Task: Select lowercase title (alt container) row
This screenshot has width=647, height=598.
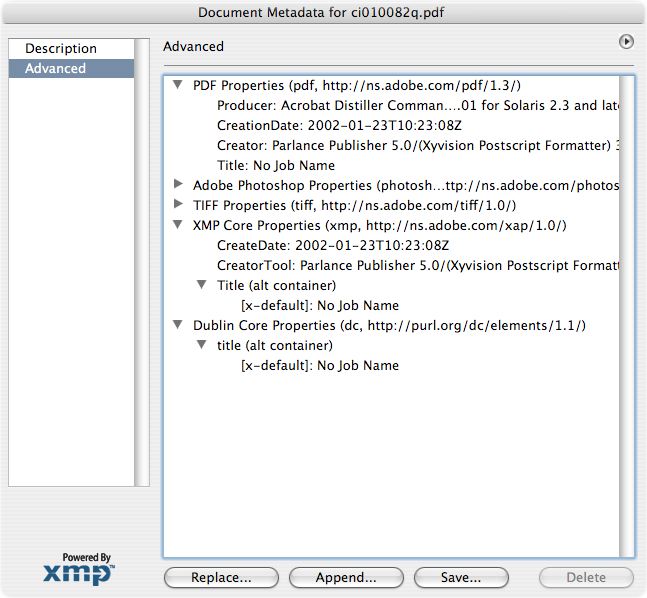Action: [275, 345]
